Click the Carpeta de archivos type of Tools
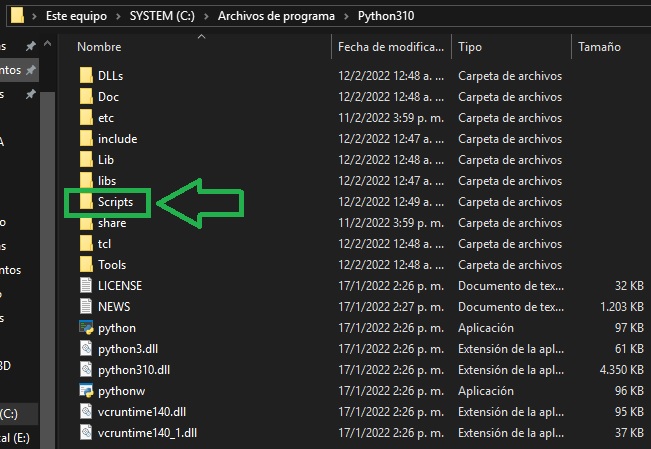 click(510, 265)
